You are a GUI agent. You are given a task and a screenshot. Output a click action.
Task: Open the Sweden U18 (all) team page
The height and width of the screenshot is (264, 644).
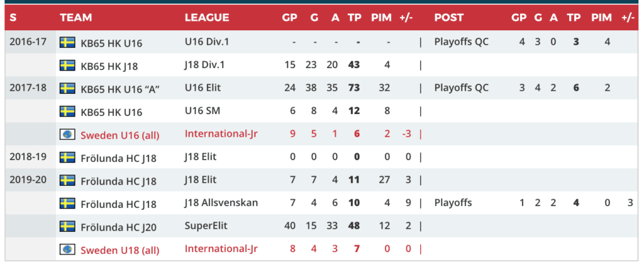[120, 250]
